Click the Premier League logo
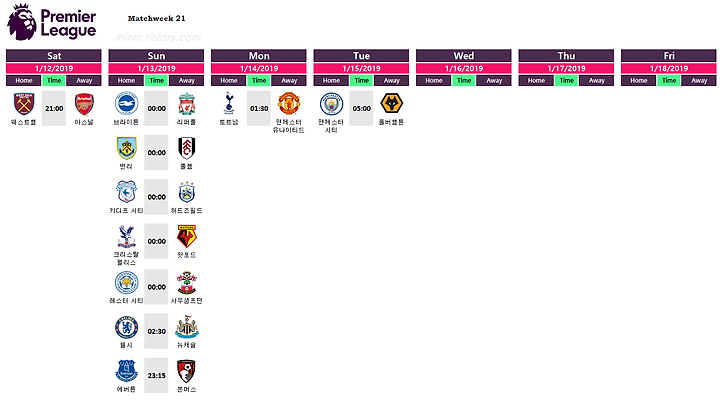This screenshot has width=720, height=400. coord(51,22)
